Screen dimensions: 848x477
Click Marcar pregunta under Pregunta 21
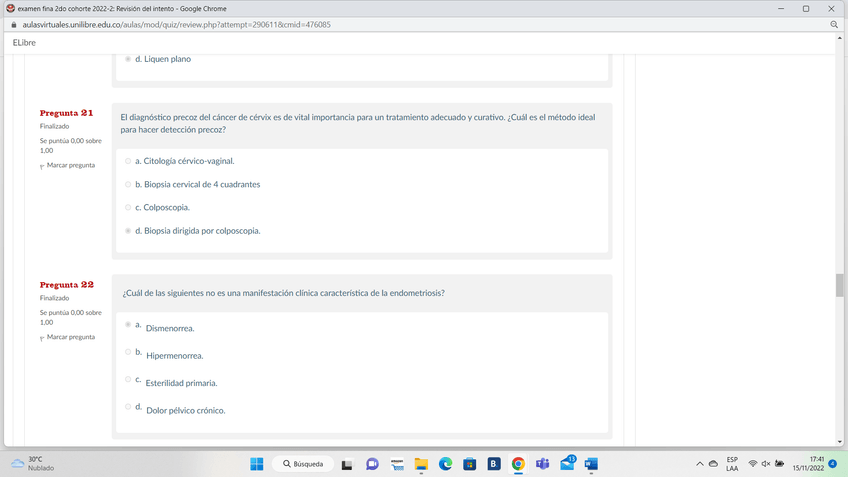71,165
